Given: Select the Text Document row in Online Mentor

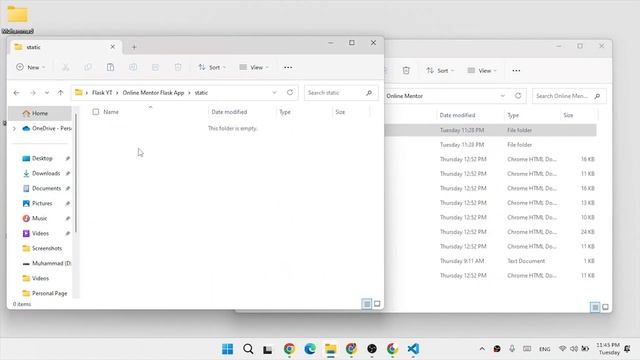Looking at the screenshot, I should tap(490, 261).
